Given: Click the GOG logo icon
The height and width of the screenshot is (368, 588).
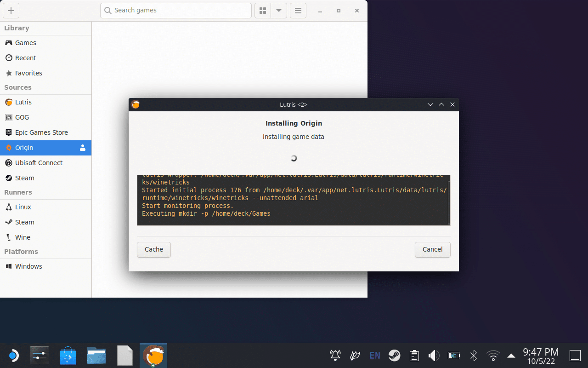Looking at the screenshot, I should [x=9, y=117].
